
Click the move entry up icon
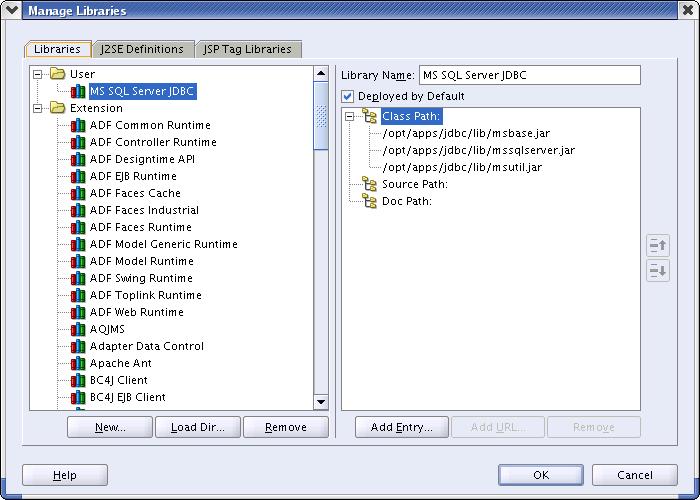658,245
